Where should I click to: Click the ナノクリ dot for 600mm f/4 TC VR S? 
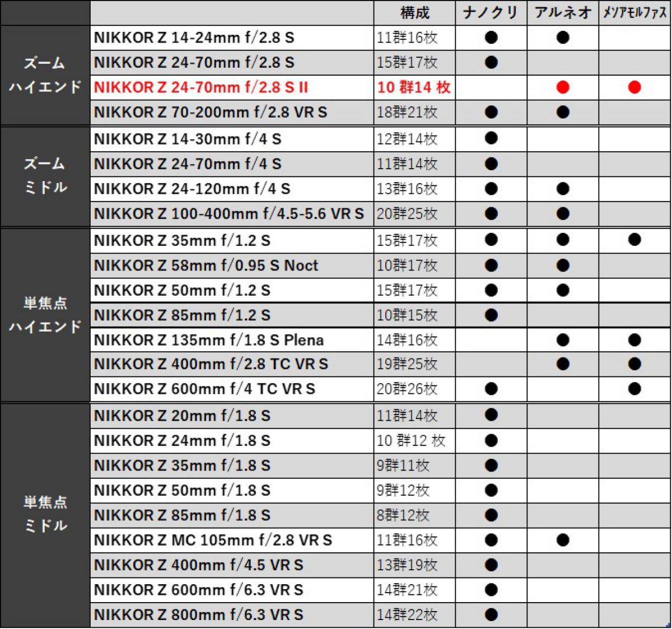click(491, 388)
